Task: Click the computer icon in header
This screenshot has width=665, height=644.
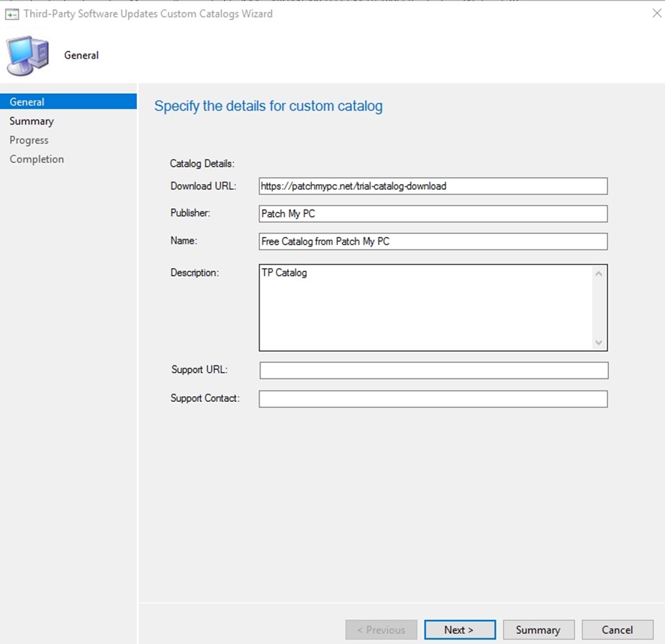Action: tap(27, 56)
